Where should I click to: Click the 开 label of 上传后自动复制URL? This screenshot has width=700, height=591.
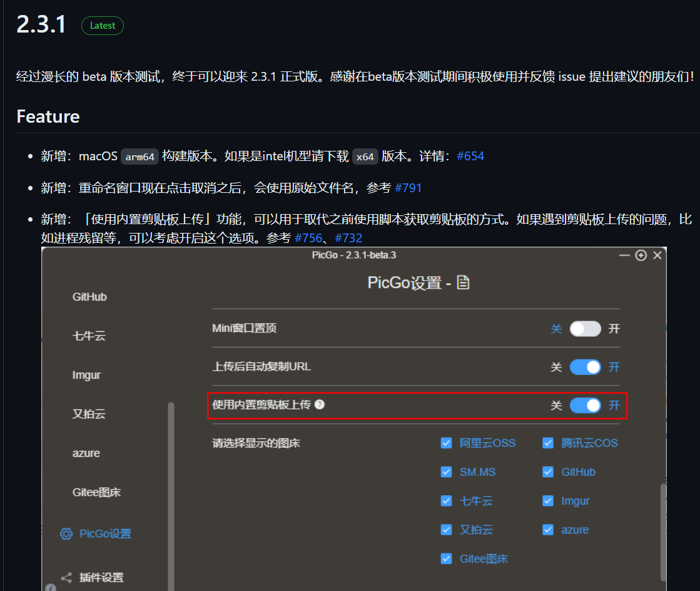pos(614,367)
